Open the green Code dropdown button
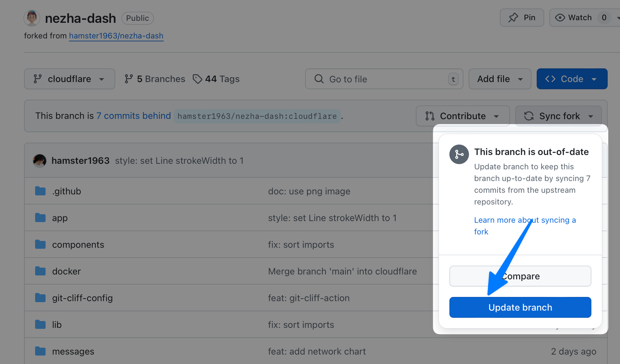Viewport: 620px width, 364px height. pos(572,79)
